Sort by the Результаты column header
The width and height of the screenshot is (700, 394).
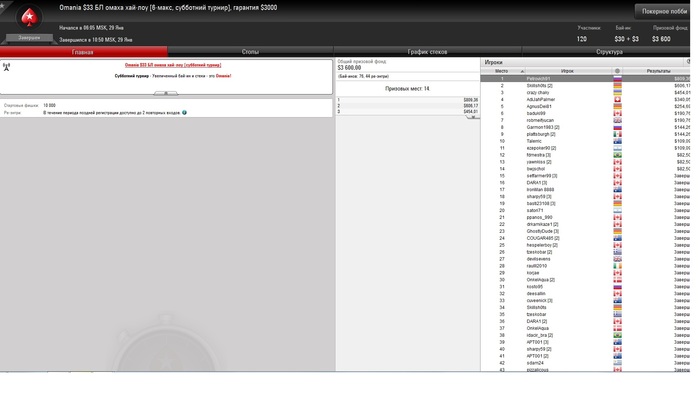click(x=656, y=71)
